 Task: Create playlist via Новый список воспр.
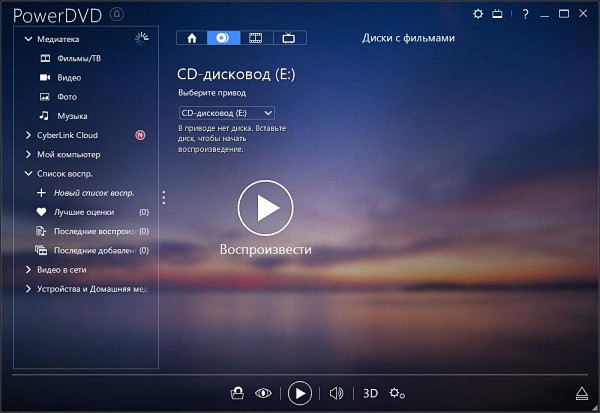tap(93, 192)
